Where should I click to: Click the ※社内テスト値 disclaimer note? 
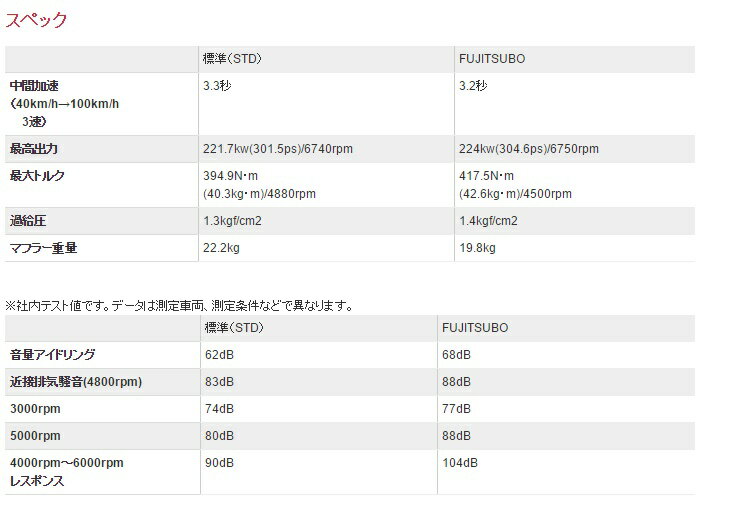180,305
